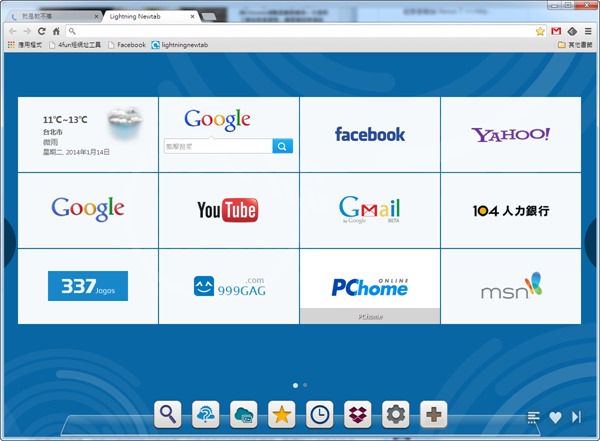Open the Dropbox dock icon
Viewport: 600px width, 441px height.
click(357, 414)
